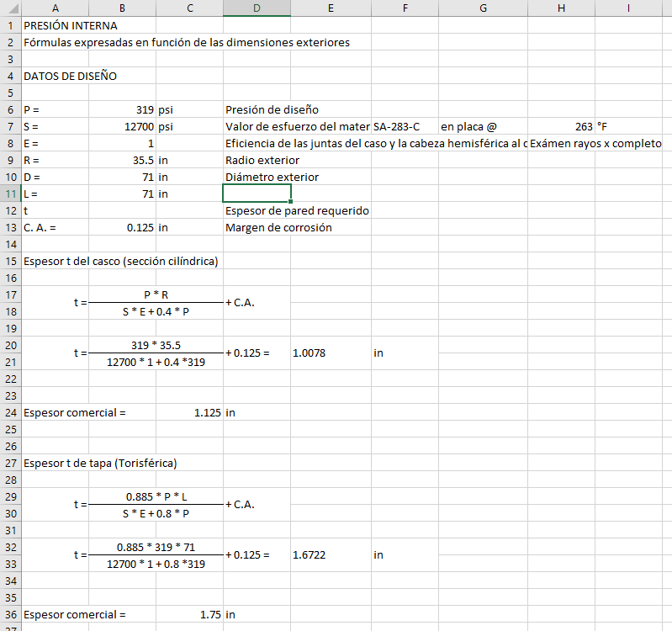Click the fill handle of the active cell
The image size is (672, 631).
tap(290, 201)
